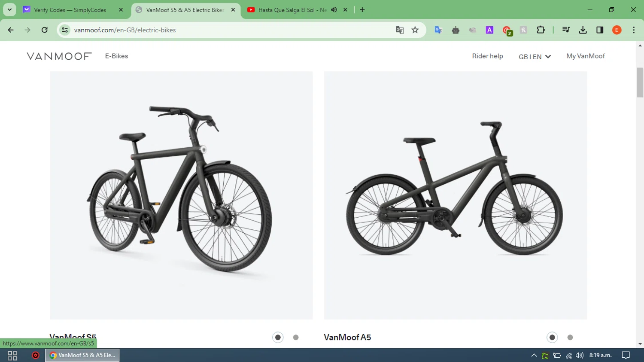Close the Hasta Que Salga El Sol tab
Viewport: 644px width, 362px height.
pos(345,9)
